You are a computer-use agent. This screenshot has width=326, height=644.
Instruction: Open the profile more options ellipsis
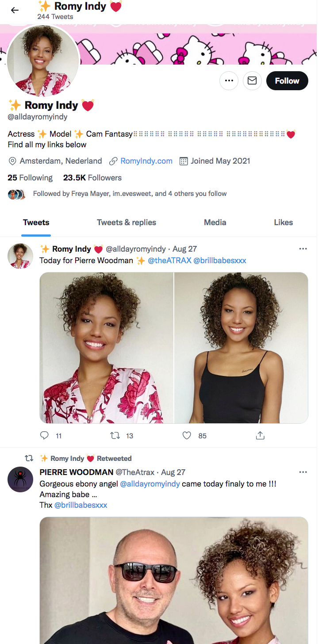(x=229, y=81)
